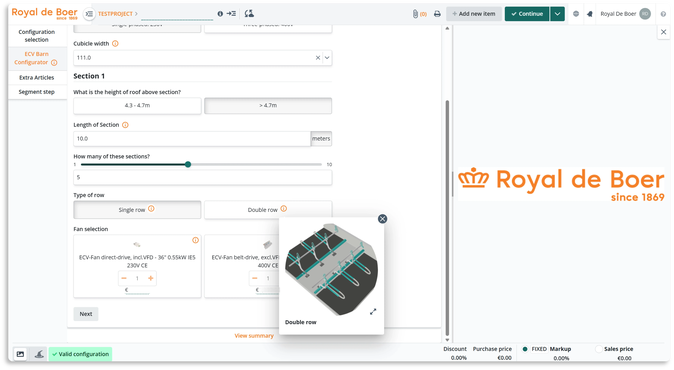Go to Configuration selection step
The height and width of the screenshot is (370, 674).
click(x=37, y=36)
